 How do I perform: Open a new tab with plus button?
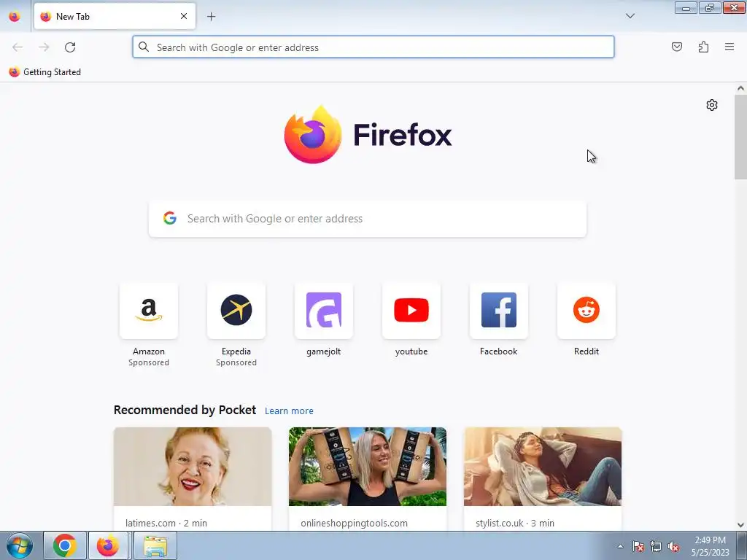tap(211, 16)
